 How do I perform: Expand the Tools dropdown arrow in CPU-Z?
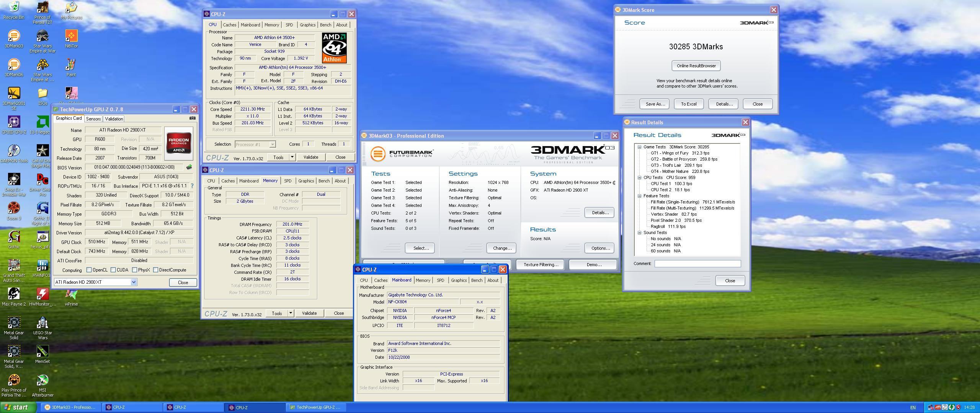(x=292, y=157)
